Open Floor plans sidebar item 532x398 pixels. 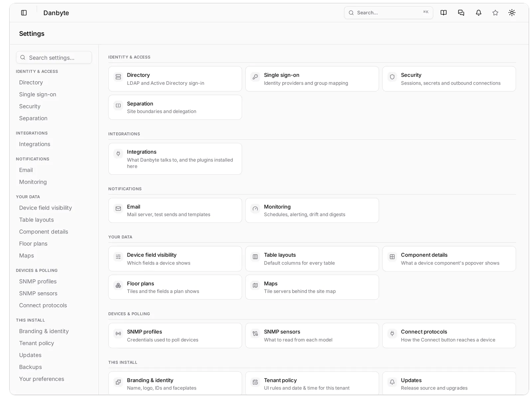[x=33, y=244]
